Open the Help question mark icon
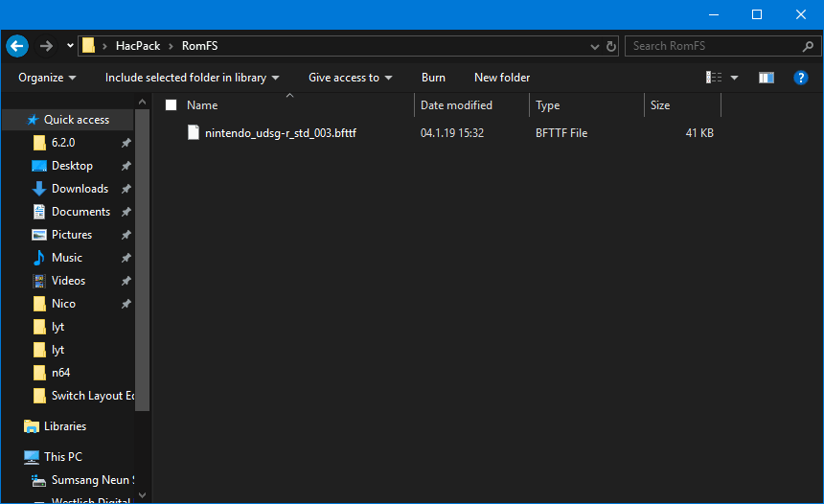 [800, 78]
